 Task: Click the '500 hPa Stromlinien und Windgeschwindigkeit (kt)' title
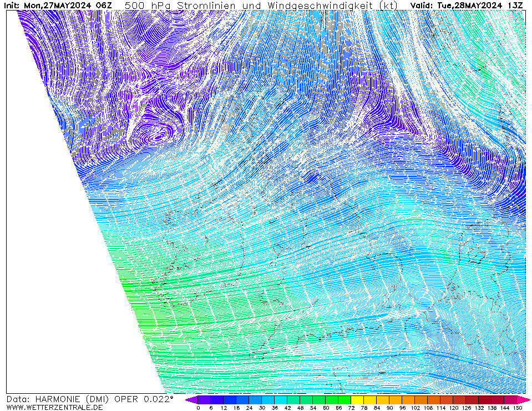tap(261, 6)
